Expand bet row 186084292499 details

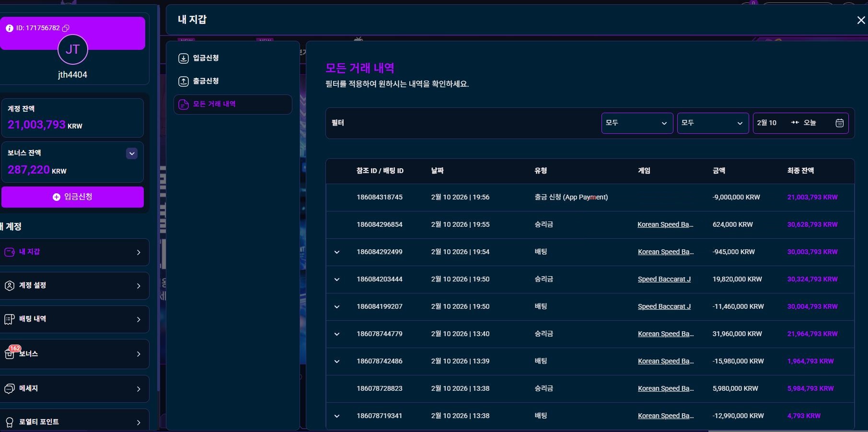(x=337, y=252)
